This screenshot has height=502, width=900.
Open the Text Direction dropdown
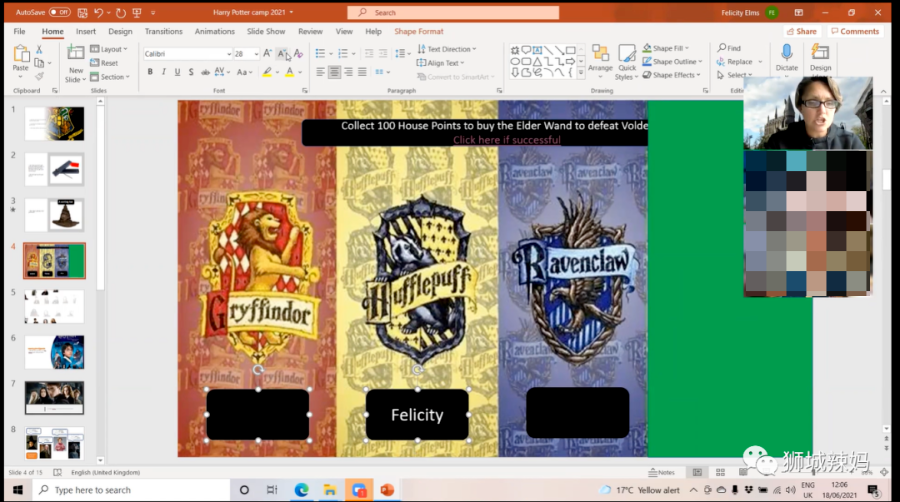[447, 49]
